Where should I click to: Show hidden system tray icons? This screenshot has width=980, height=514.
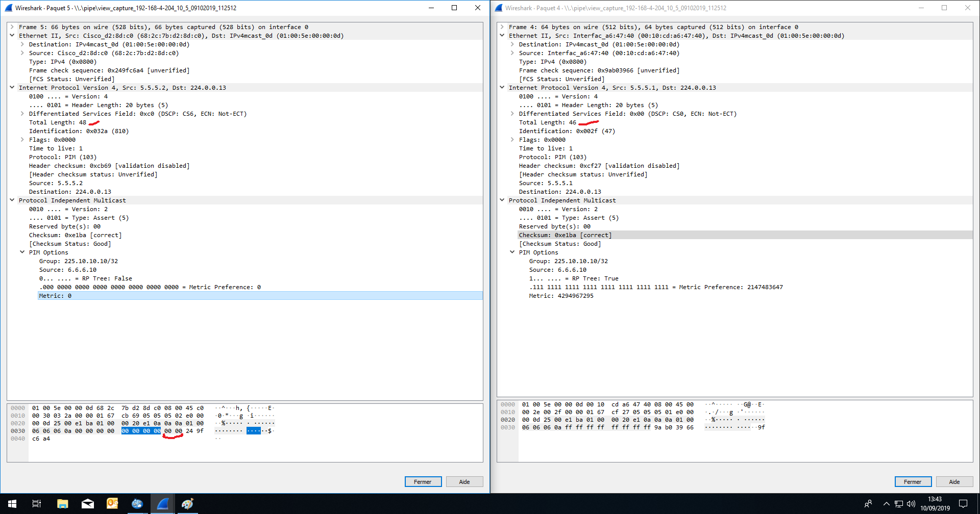point(886,504)
